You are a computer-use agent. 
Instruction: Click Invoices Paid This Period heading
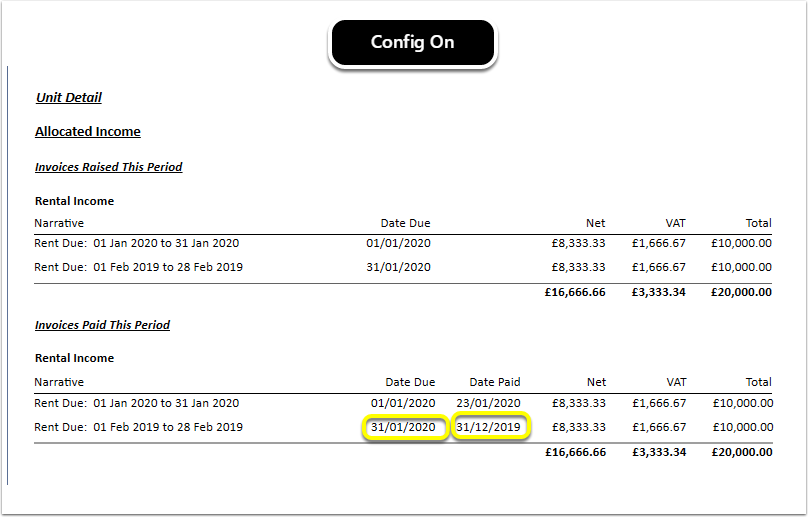coord(102,325)
